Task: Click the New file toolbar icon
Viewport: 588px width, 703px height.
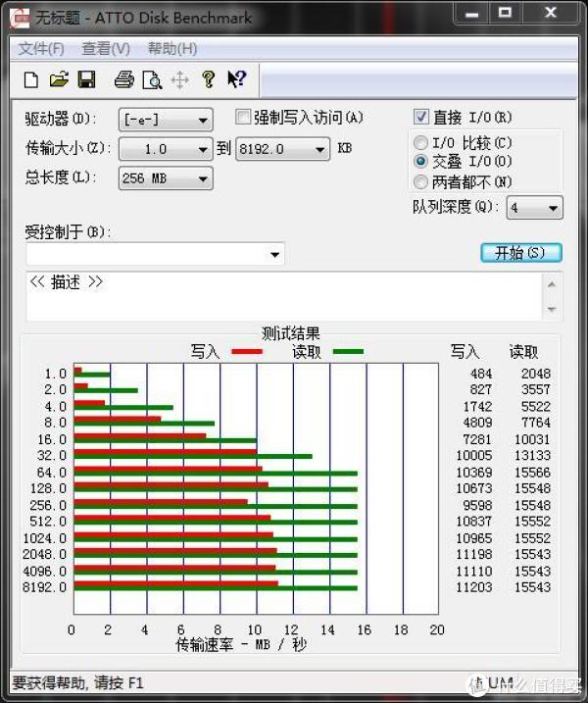Action: pos(31,80)
